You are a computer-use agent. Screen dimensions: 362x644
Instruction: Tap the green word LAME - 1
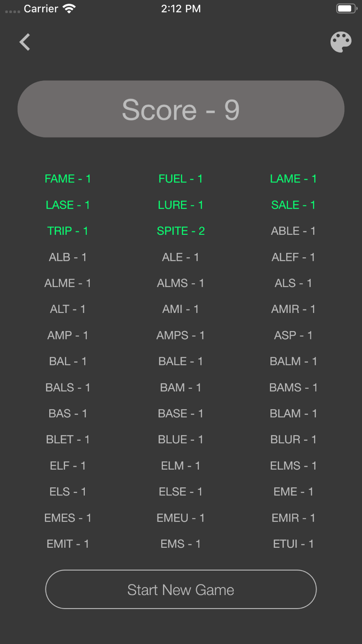pos(293,179)
